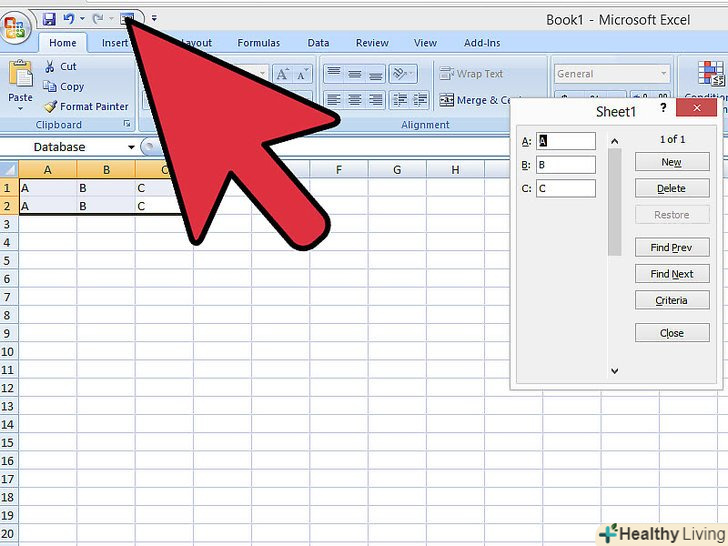Click the Copy button

[64, 86]
